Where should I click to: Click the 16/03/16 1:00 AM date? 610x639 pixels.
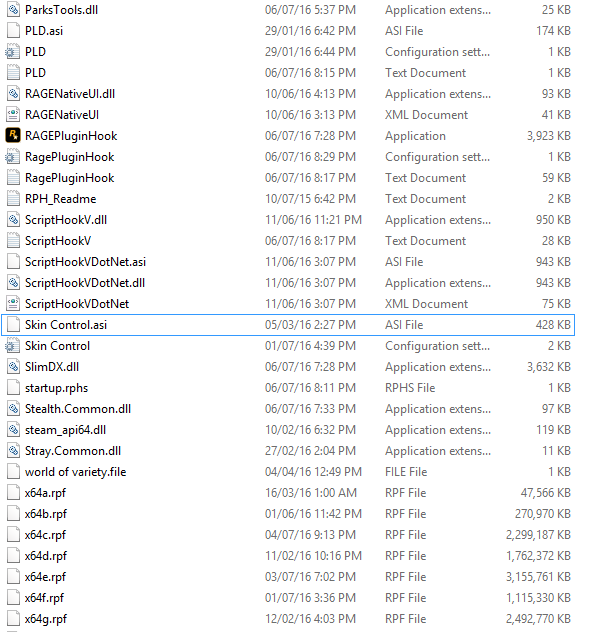tap(311, 493)
